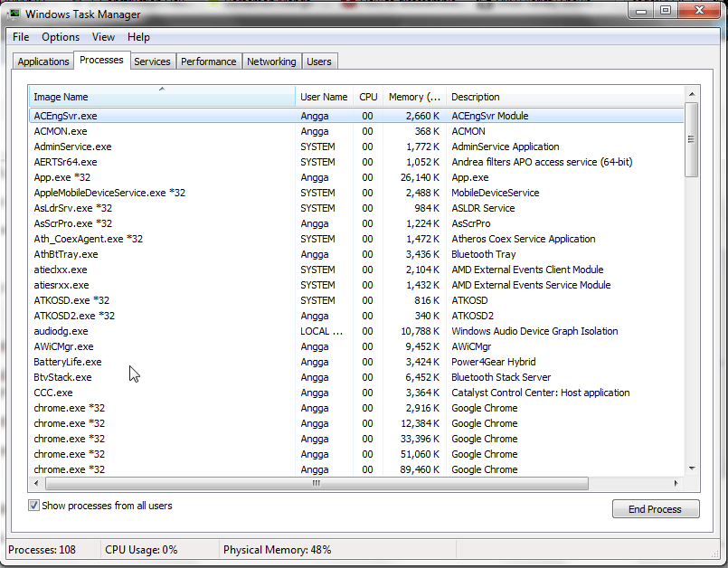This screenshot has width=728, height=568.
Task: Click the horizontal scrollbar right arrow
Action: (x=676, y=484)
